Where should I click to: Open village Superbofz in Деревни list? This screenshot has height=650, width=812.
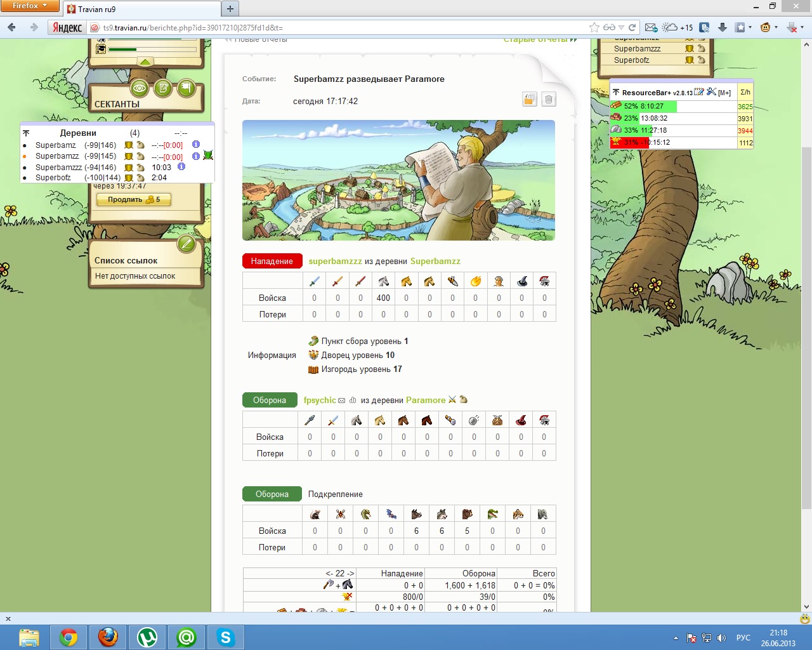(53, 178)
